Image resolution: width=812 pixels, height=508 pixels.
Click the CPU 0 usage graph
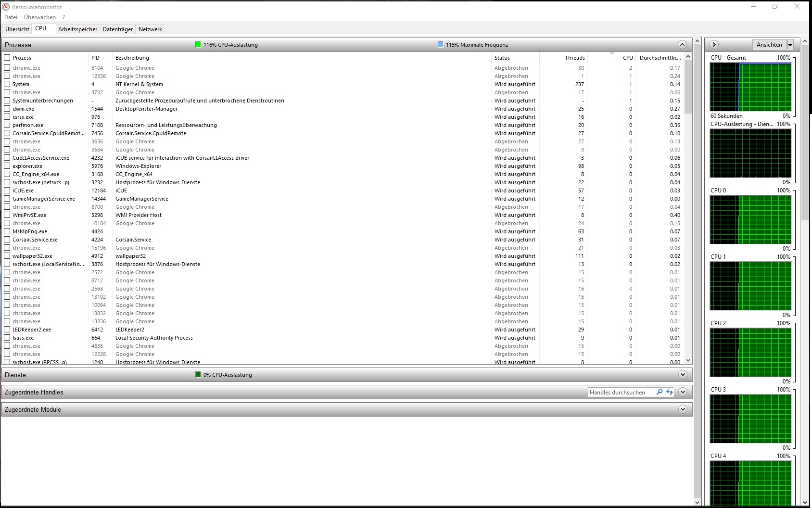(x=750, y=220)
